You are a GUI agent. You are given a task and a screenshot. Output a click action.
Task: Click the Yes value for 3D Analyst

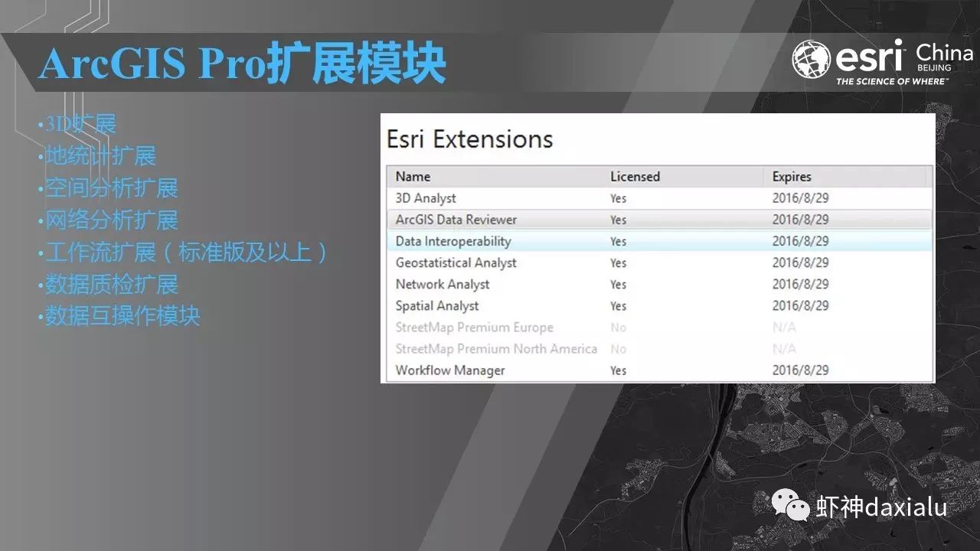(x=619, y=198)
